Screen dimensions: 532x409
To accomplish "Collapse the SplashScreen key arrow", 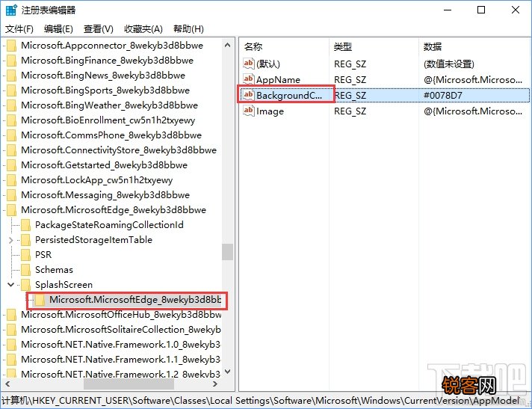I will click(11, 285).
